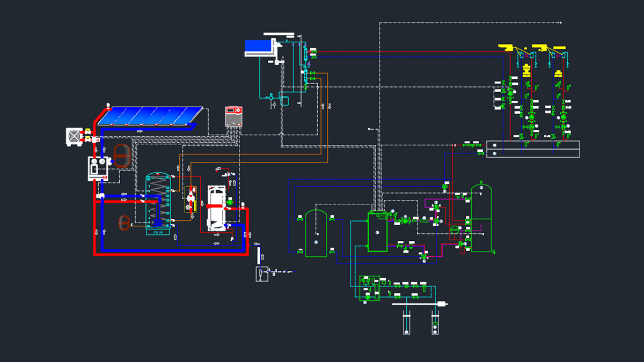Select the blue solar collector panel array

[x=151, y=115]
